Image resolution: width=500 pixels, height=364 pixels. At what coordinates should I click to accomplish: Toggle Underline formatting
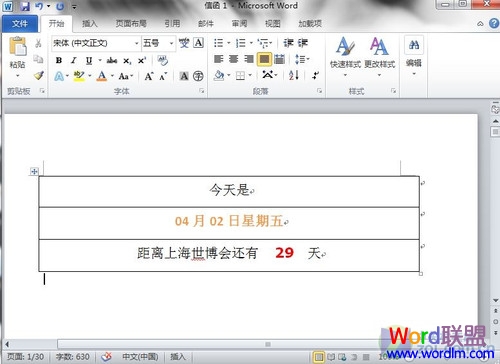[x=89, y=60]
